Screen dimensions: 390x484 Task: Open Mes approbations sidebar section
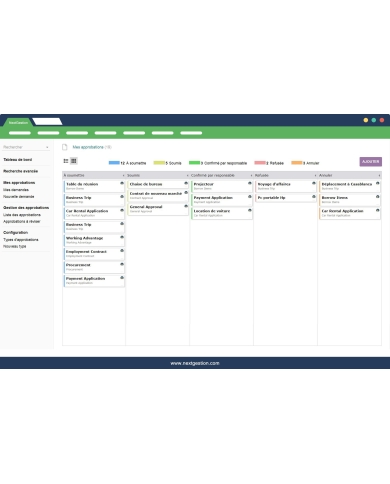click(19, 183)
